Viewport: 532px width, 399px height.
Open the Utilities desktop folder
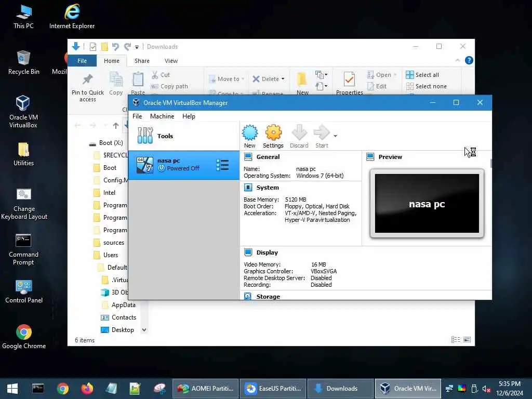coord(23,154)
